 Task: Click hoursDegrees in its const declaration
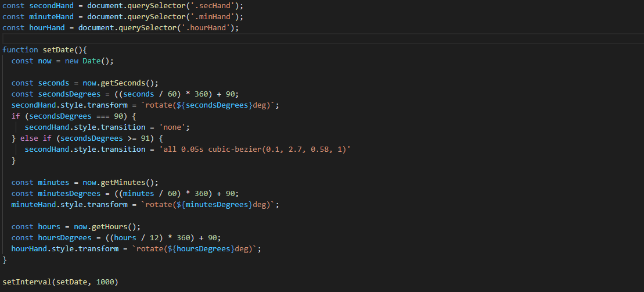(64, 238)
